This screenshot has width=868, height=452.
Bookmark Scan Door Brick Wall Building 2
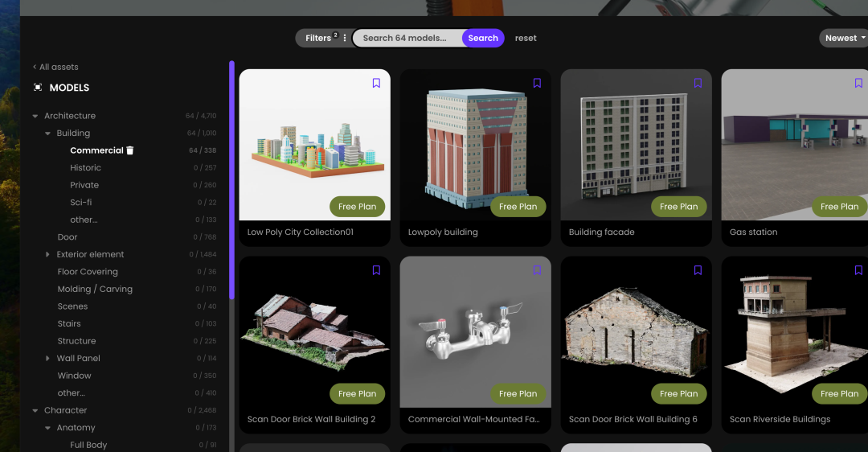tap(376, 270)
